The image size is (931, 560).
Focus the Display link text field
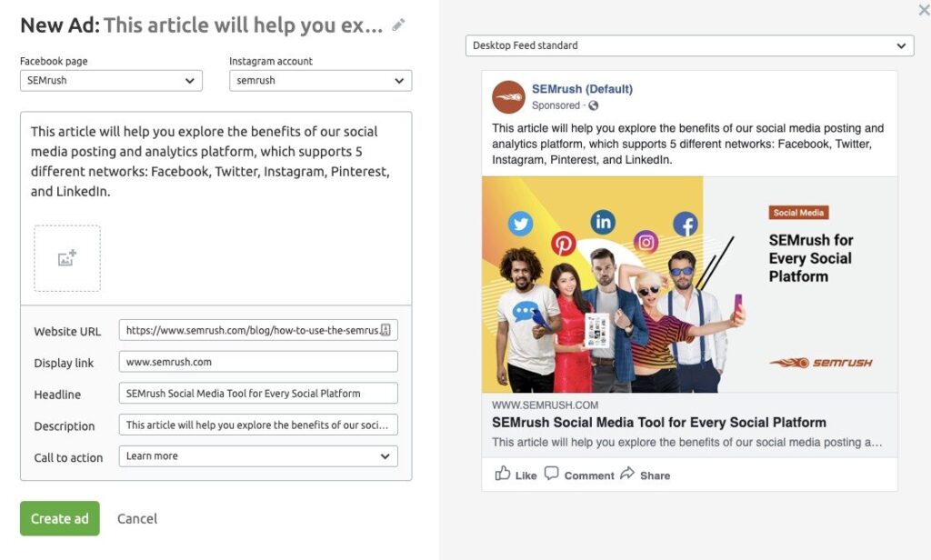[258, 362]
